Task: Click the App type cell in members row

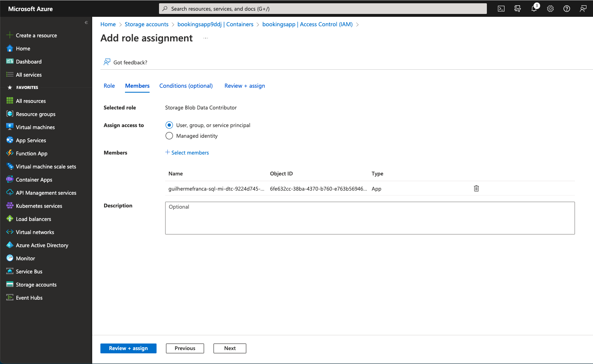Action: (377, 189)
